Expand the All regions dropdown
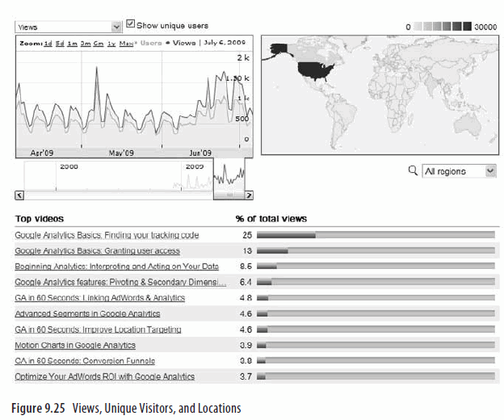The height and width of the screenshot is (420, 504). point(459,171)
